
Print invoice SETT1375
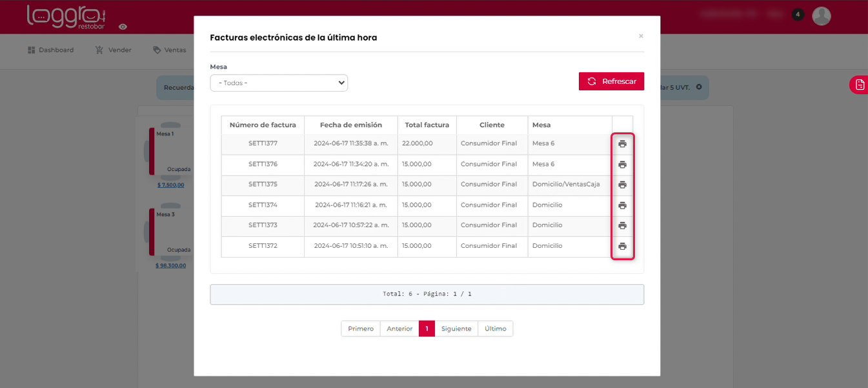click(x=622, y=185)
